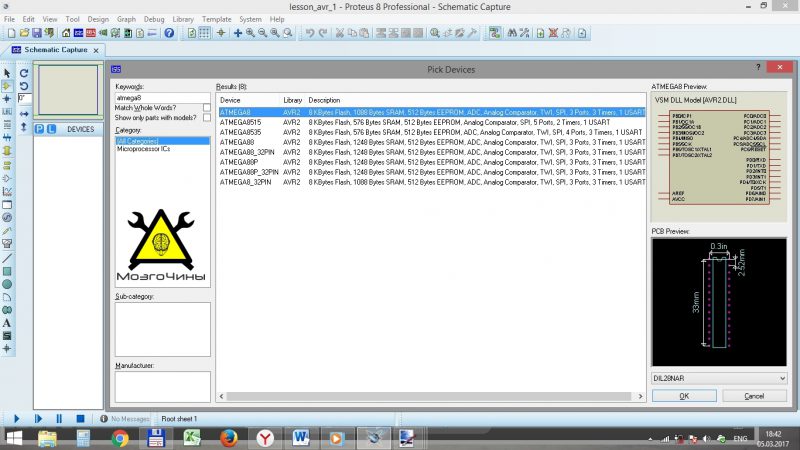This screenshot has width=800, height=450.
Task: Open the Help question mark icon
Action: [x=169, y=33]
